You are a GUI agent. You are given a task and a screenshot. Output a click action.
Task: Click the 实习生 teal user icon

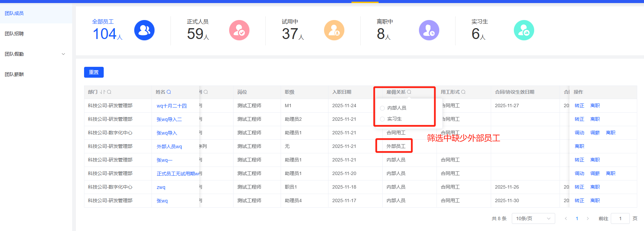[x=524, y=30]
